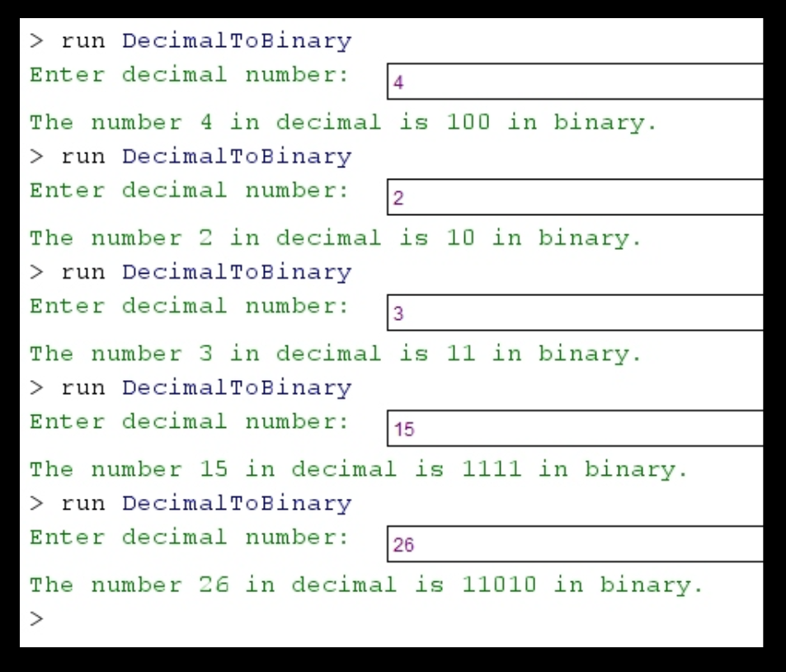The width and height of the screenshot is (786, 672).
Task: Click the input field containing 2
Action: pos(575,197)
